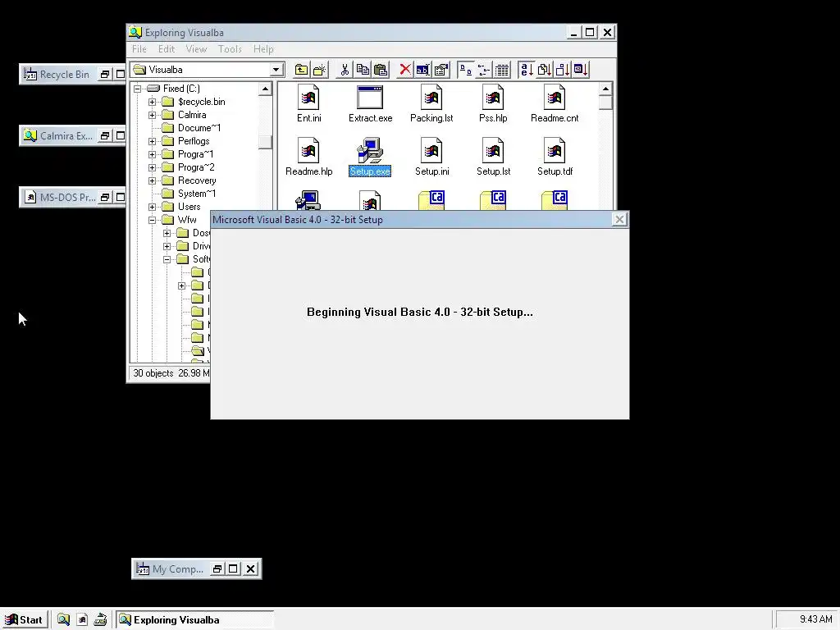This screenshot has height=630, width=840.
Task: Select System~1 folder in tree
Action: point(197,194)
